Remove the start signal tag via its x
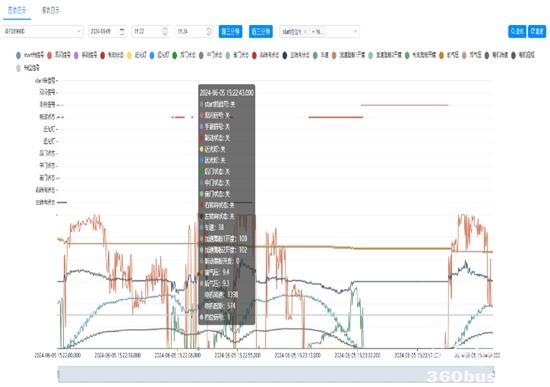Viewport: 550px width, 387px height. point(305,32)
